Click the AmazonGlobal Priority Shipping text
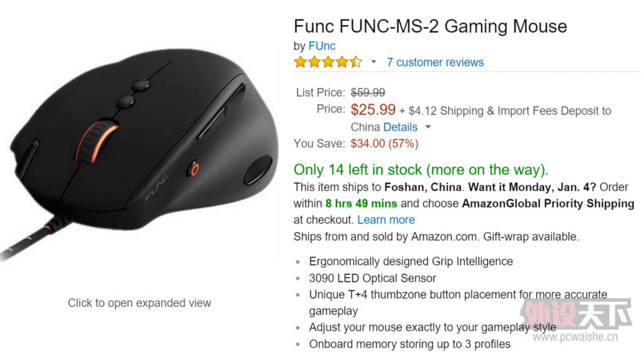Screen dimensions: 644x358 [548, 204]
